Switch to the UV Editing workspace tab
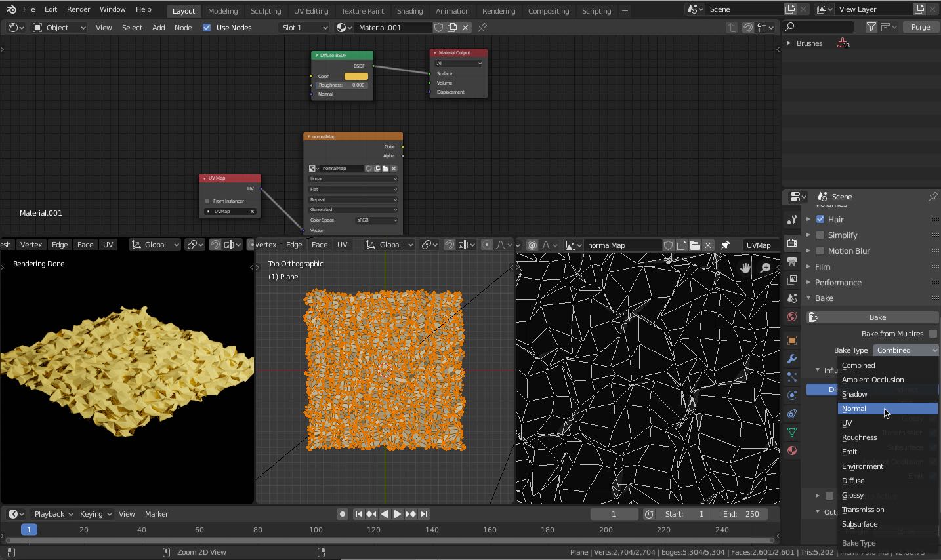This screenshot has height=560, width=941. click(311, 10)
